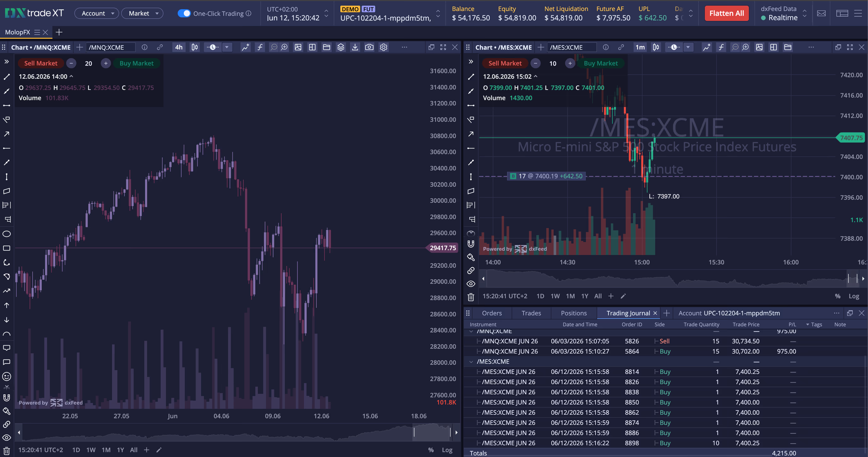Click Buy Market on MNQ chart
868x457 pixels.
[136, 63]
